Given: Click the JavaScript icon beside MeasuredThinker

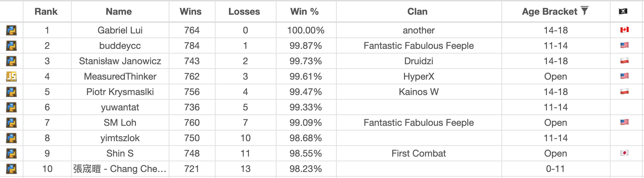Looking at the screenshot, I should 11,77.
